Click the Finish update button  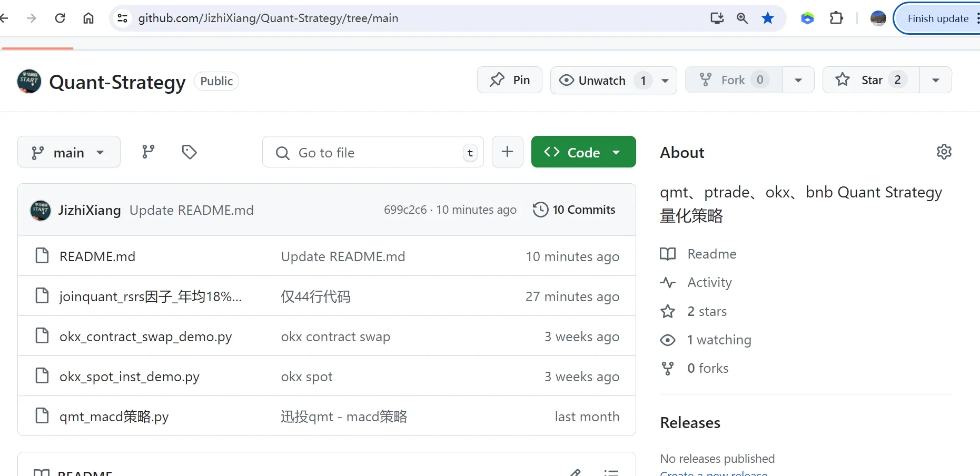tap(938, 18)
